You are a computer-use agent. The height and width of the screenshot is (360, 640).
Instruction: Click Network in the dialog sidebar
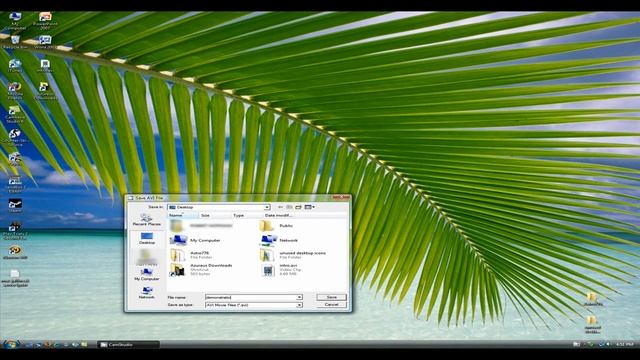click(x=147, y=292)
